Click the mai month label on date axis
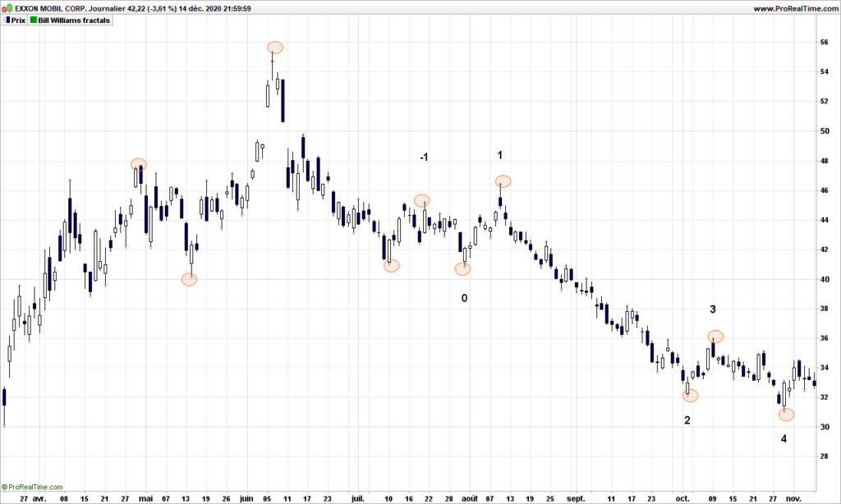The height and width of the screenshot is (504, 841). coord(146,498)
